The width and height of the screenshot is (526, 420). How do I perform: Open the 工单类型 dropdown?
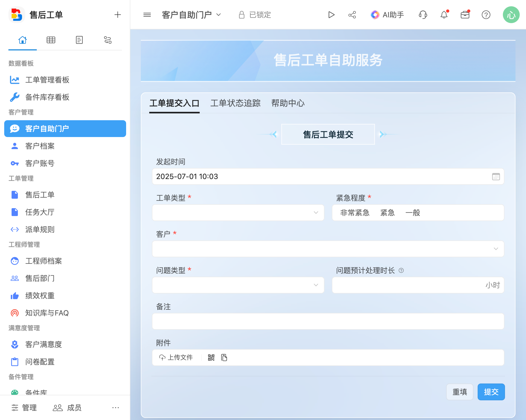[x=238, y=213]
